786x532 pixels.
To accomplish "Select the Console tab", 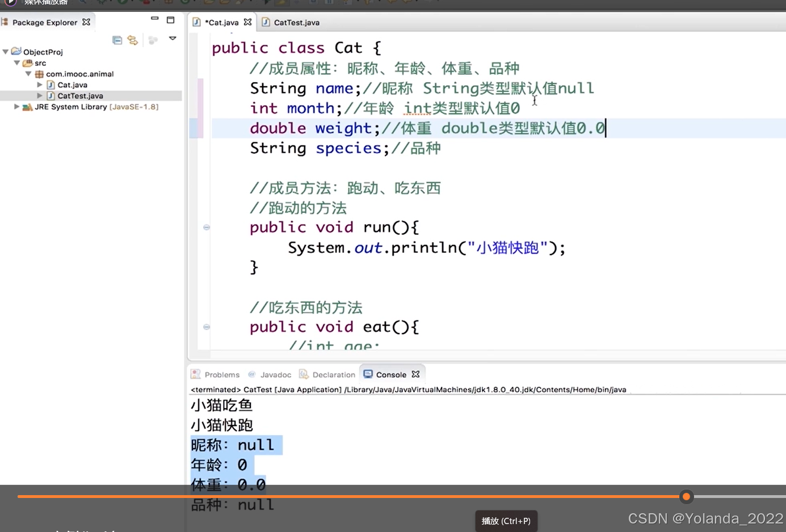I will (391, 374).
